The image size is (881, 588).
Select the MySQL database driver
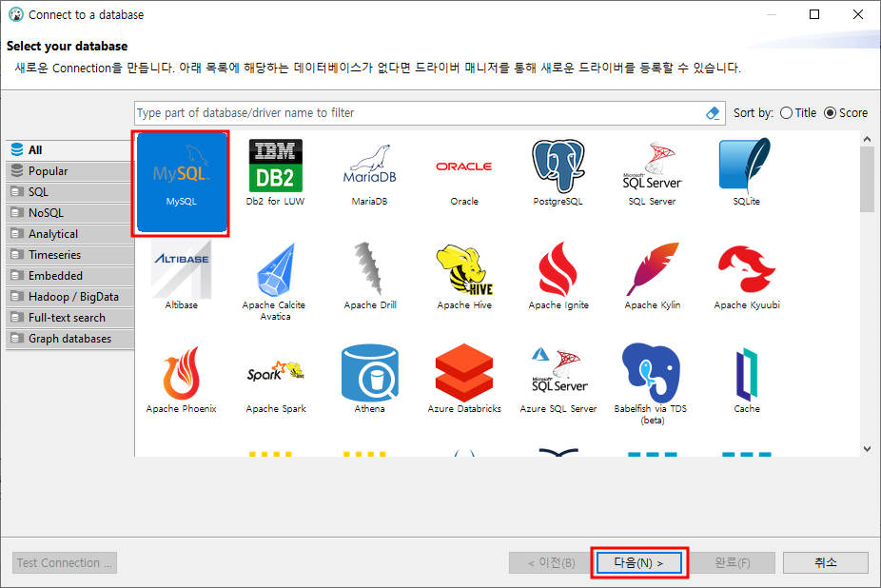pos(181,183)
